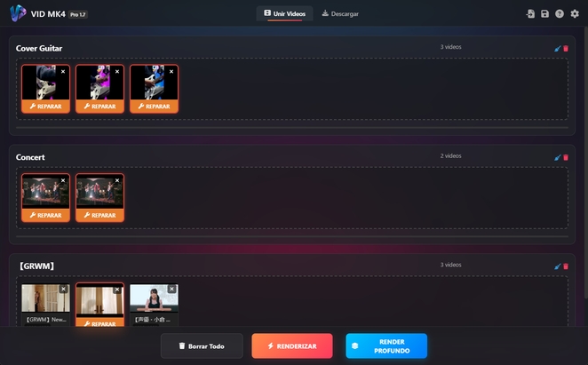
Task: Remove the [GRWM] New... video card
Action: pyautogui.click(x=63, y=289)
